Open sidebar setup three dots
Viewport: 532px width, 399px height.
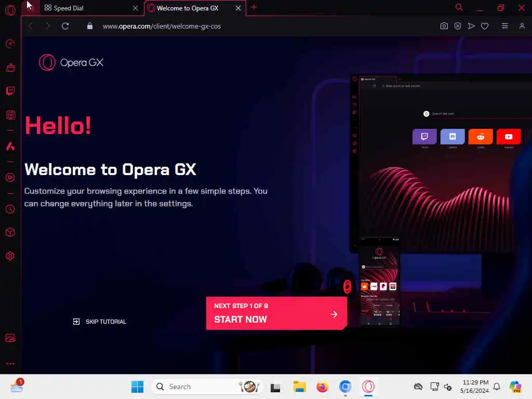coord(10,363)
